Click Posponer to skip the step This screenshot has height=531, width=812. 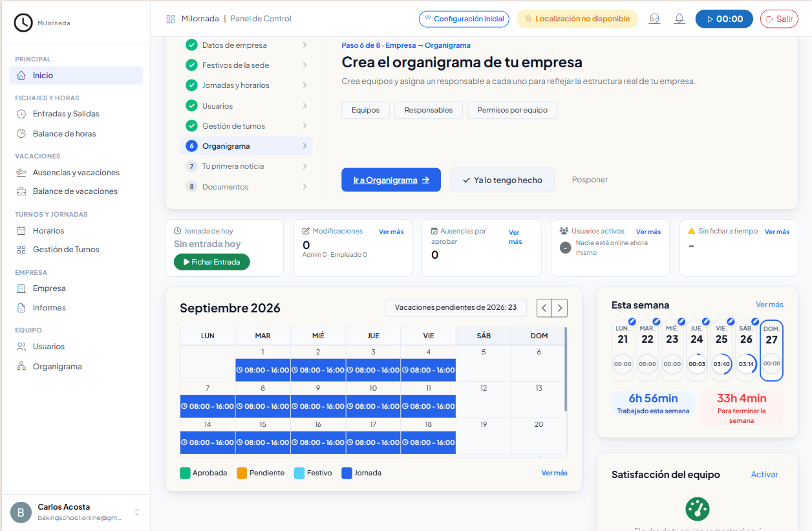point(590,180)
